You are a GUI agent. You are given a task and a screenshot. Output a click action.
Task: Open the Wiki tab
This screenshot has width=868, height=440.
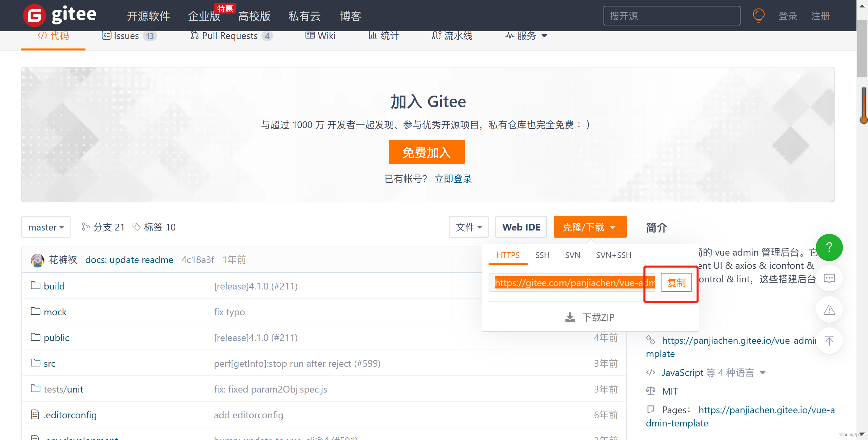(320, 36)
